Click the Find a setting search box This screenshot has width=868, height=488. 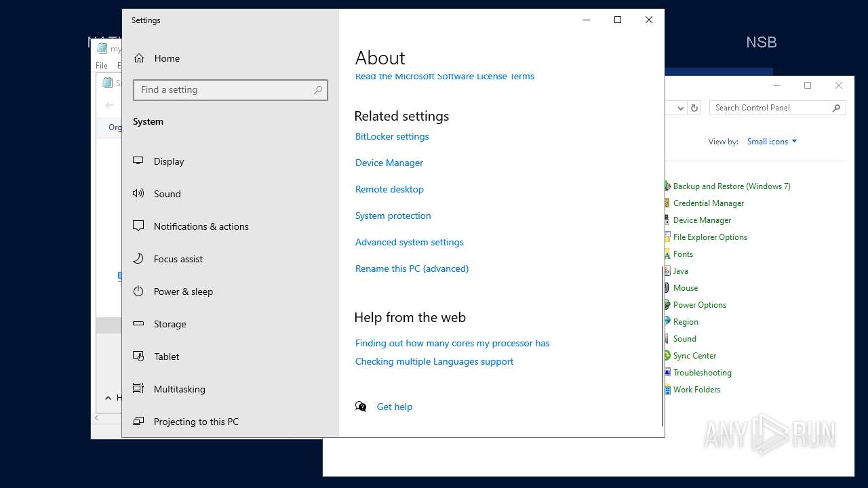(231, 90)
